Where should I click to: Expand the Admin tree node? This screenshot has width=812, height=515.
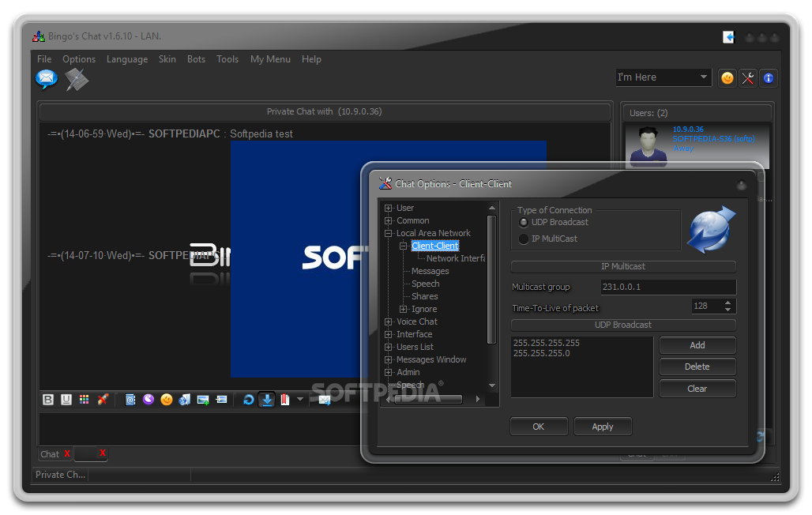point(388,373)
